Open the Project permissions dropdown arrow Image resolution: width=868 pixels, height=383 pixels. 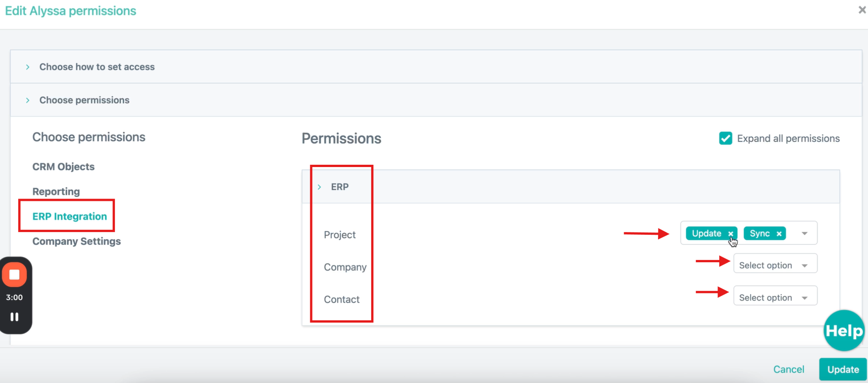[x=804, y=233]
